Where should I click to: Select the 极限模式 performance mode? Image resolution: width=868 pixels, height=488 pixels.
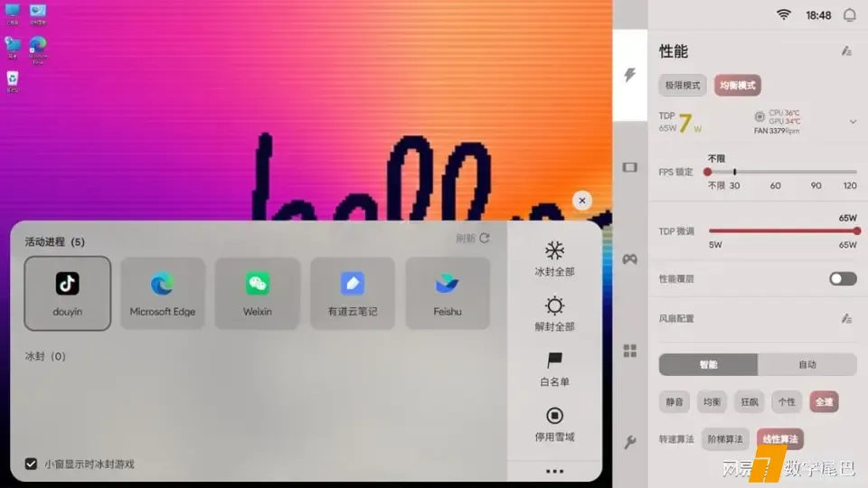click(683, 86)
